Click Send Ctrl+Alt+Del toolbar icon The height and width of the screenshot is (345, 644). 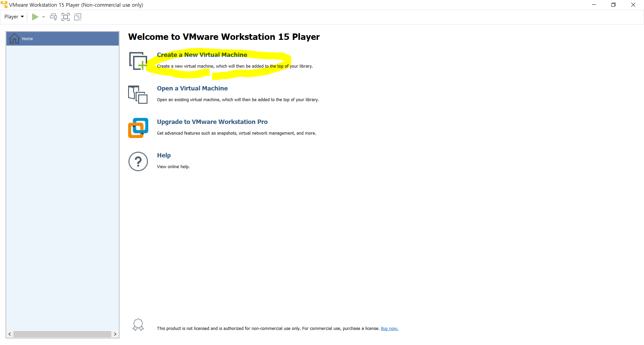[53, 17]
